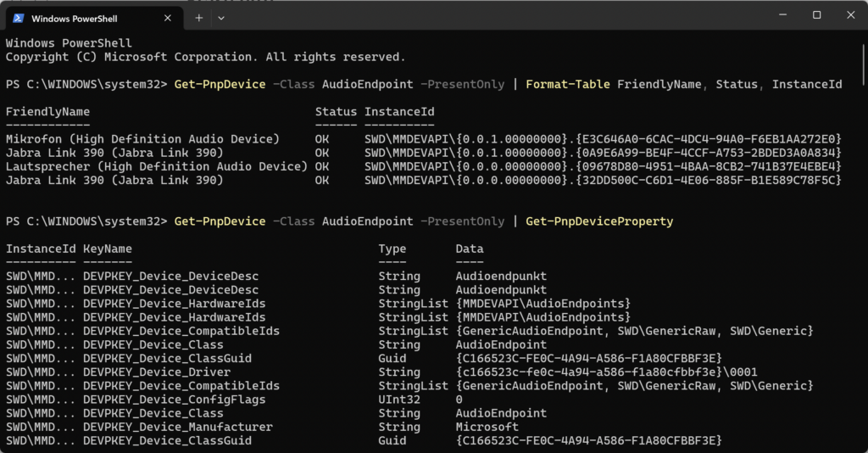
Task: Click the Mikrofon (High Definition Audio Device) row
Action: 424,139
